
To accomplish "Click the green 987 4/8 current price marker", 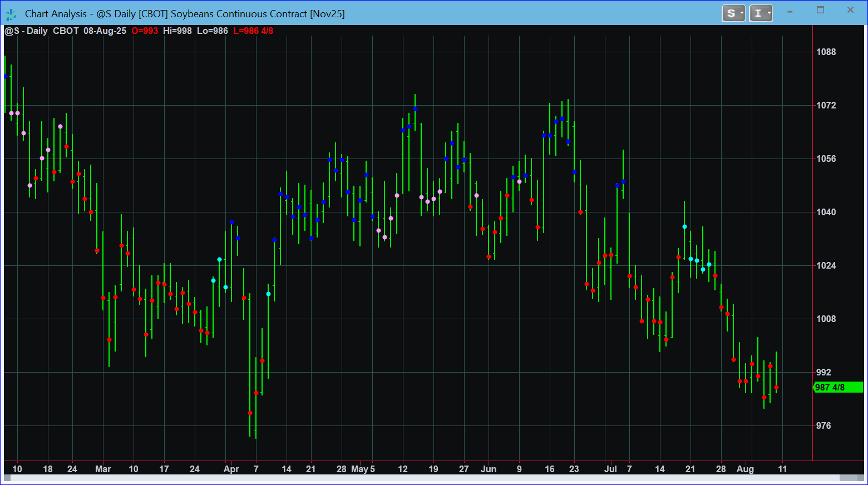I will [838, 387].
